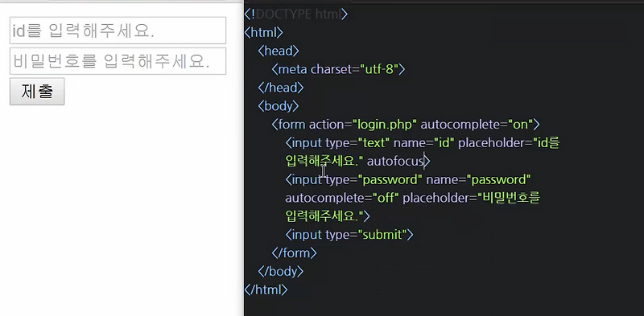Click the "비밀번호를 placeholder text in the code
This screenshot has width=644, height=316.
(509, 199)
